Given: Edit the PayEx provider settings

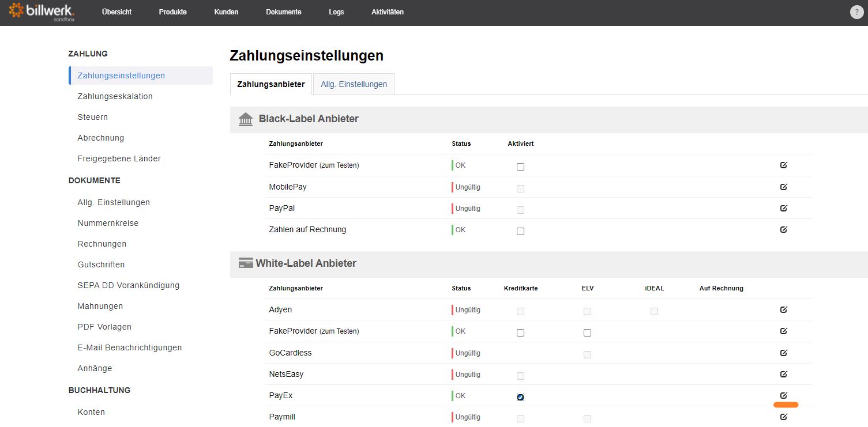Looking at the screenshot, I should pyautogui.click(x=783, y=395).
